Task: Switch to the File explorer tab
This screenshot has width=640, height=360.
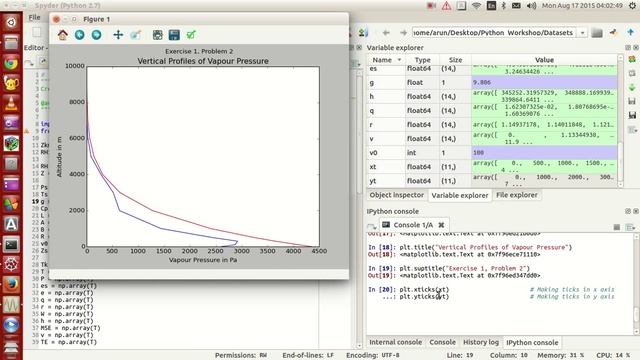Action: (517, 195)
